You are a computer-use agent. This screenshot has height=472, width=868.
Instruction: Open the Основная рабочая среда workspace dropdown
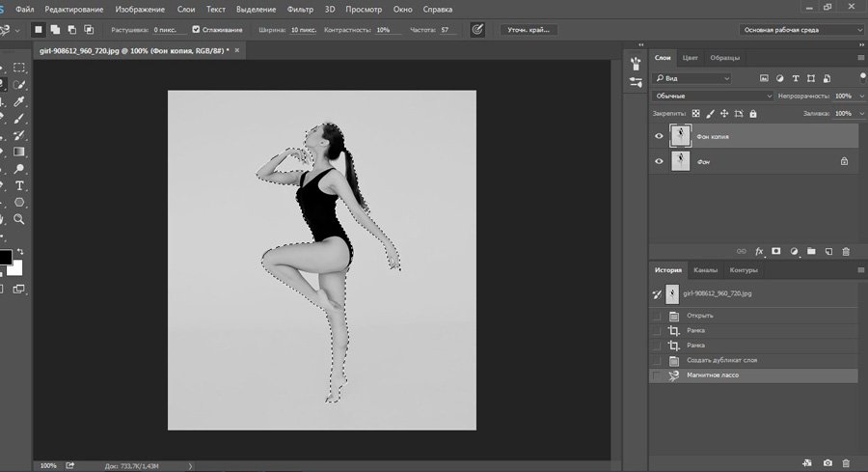(x=801, y=30)
